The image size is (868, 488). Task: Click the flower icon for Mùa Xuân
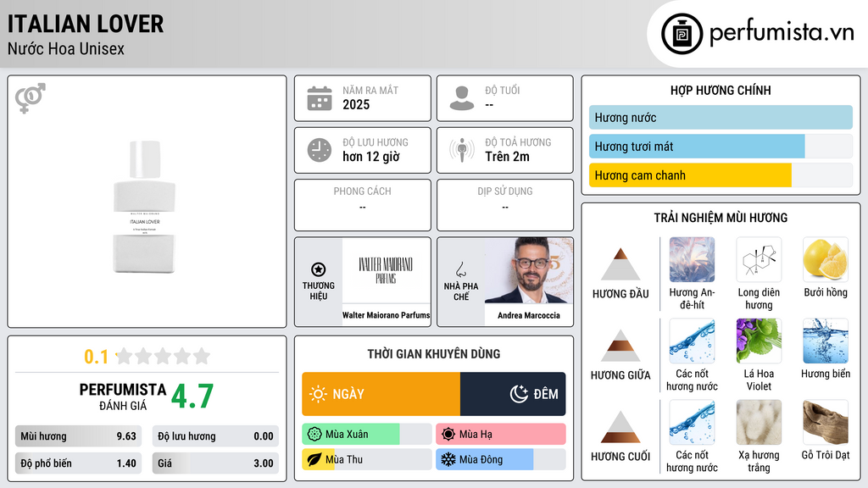click(314, 435)
